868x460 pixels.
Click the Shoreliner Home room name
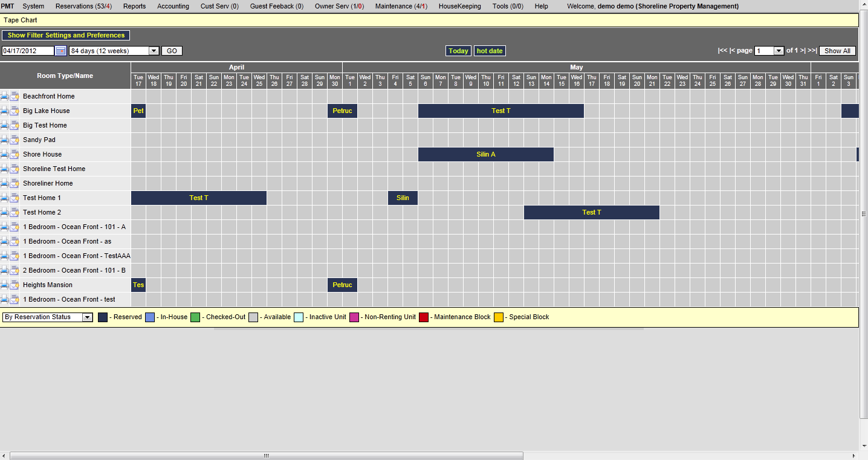click(48, 183)
